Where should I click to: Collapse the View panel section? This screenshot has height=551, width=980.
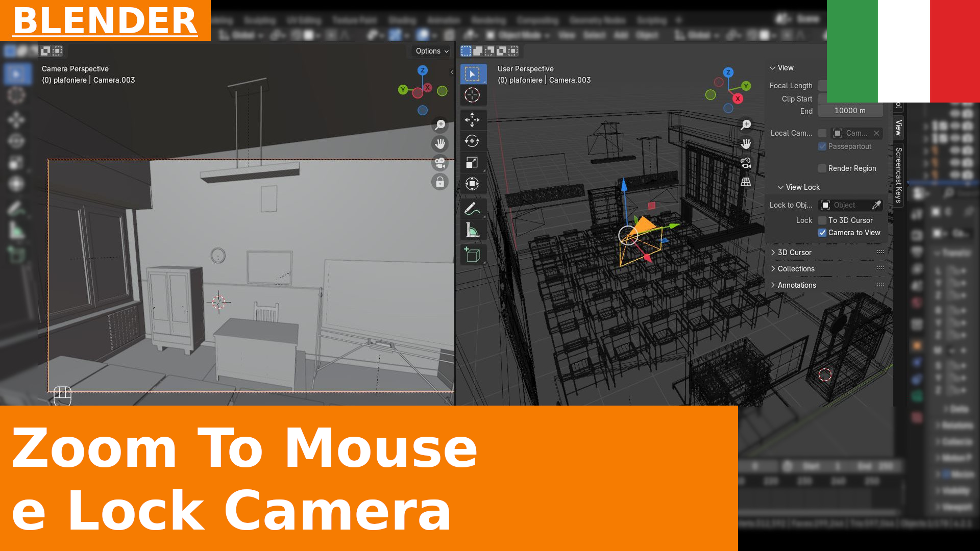pos(772,68)
